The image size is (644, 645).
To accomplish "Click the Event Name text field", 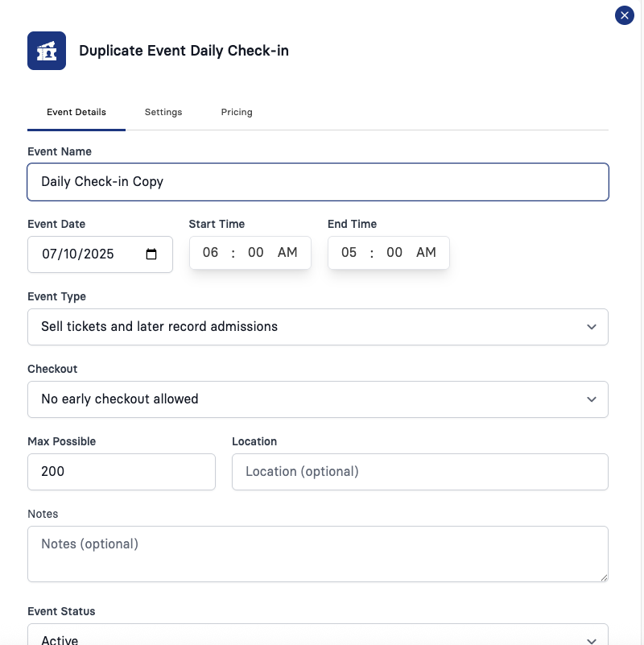I will coord(318,182).
